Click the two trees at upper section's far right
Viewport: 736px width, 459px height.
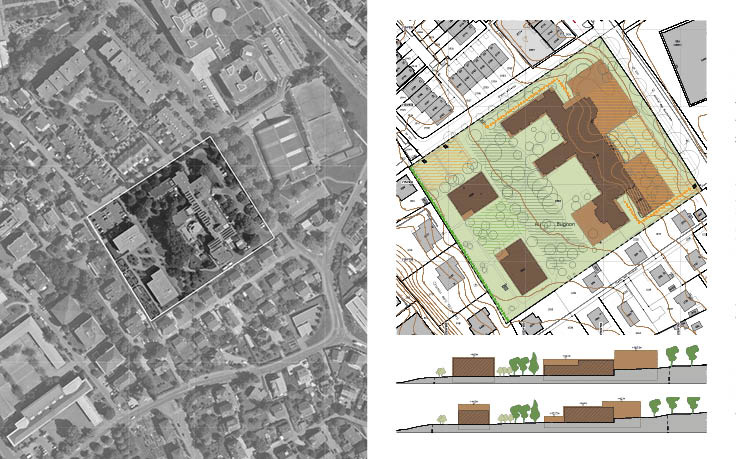coord(681,356)
